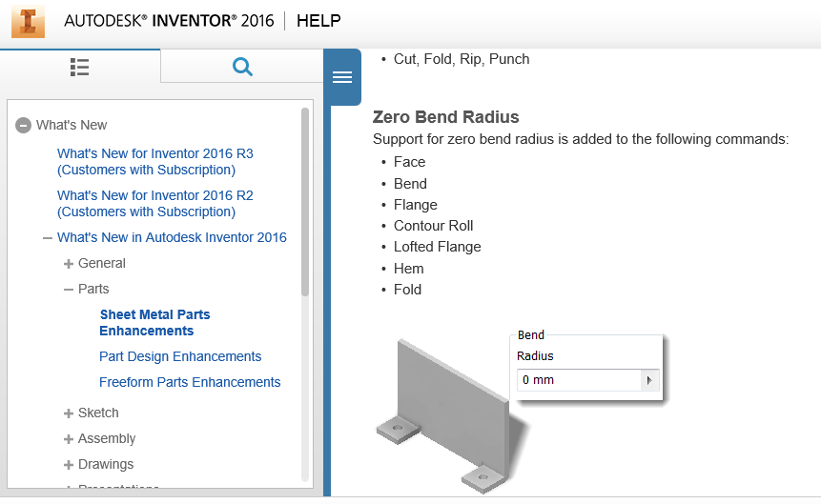This screenshot has height=504, width=821.
Task: Open Freeform Parts Enhancements topic
Action: pos(190,382)
